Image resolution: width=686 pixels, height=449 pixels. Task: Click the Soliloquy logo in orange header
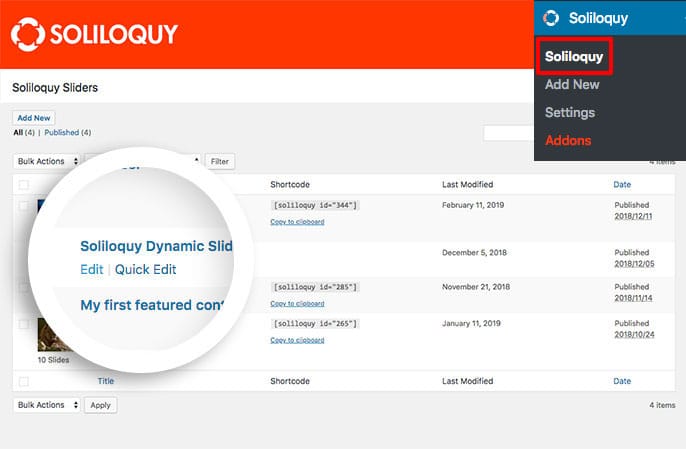[94, 34]
